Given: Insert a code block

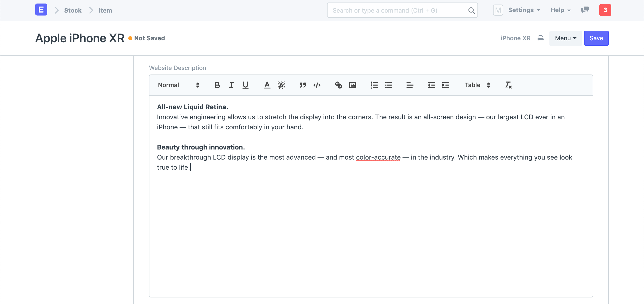Looking at the screenshot, I should pos(317,85).
